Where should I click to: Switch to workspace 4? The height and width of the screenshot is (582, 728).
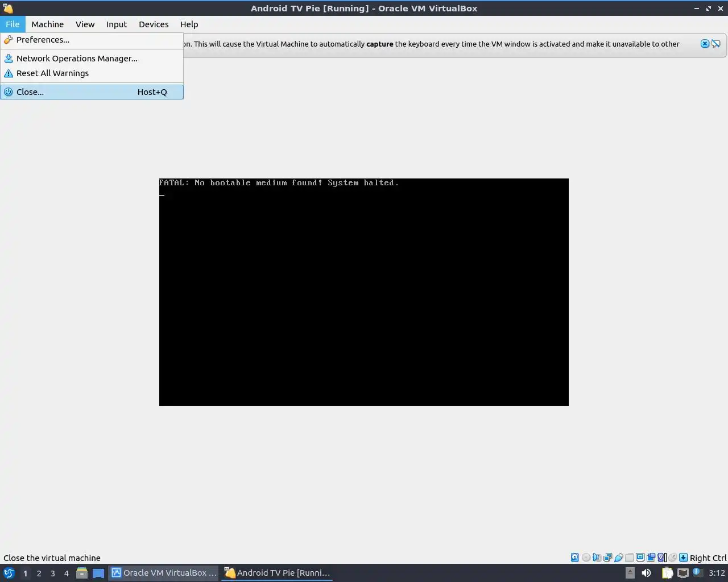click(x=66, y=573)
